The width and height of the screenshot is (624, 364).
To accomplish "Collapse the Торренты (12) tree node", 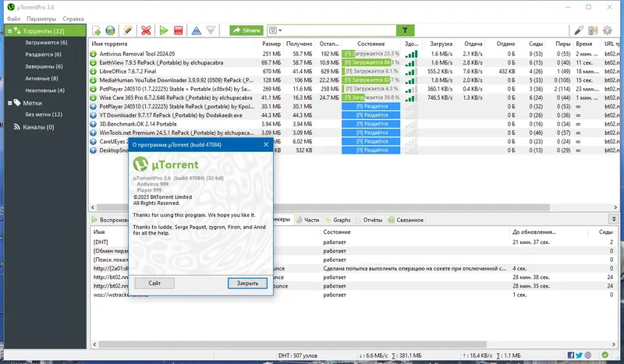I will (10, 31).
